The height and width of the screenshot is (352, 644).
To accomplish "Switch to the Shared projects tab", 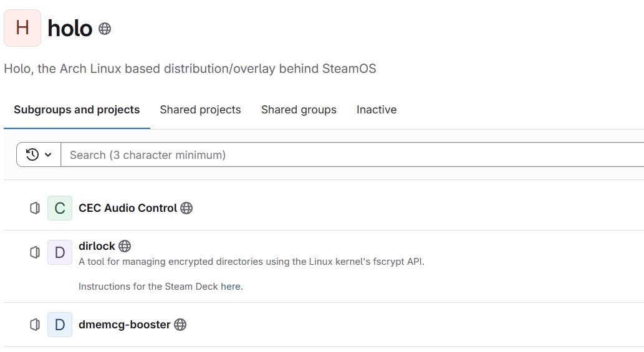I will [x=200, y=110].
